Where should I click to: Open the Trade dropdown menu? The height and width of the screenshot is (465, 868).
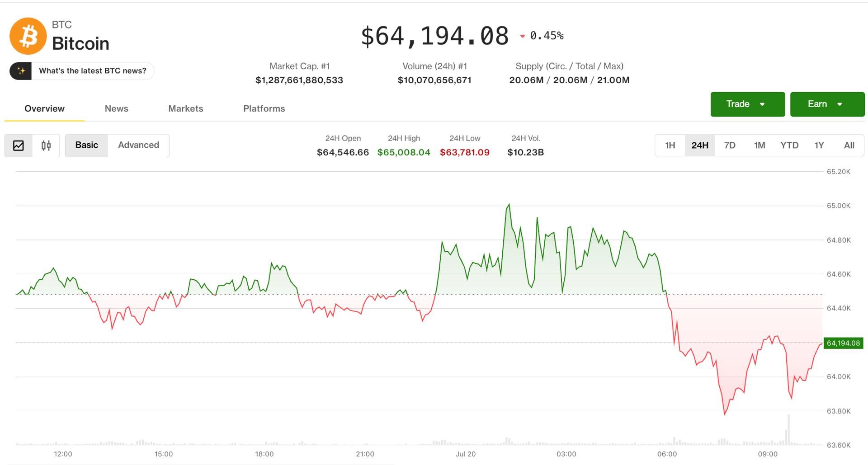748,104
